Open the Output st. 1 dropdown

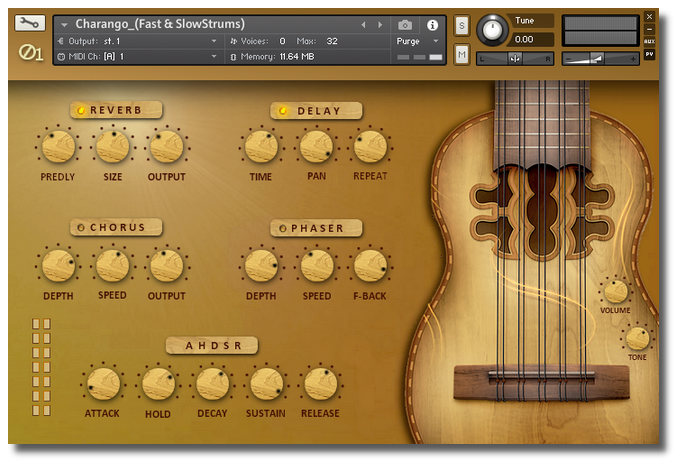pyautogui.click(x=138, y=41)
